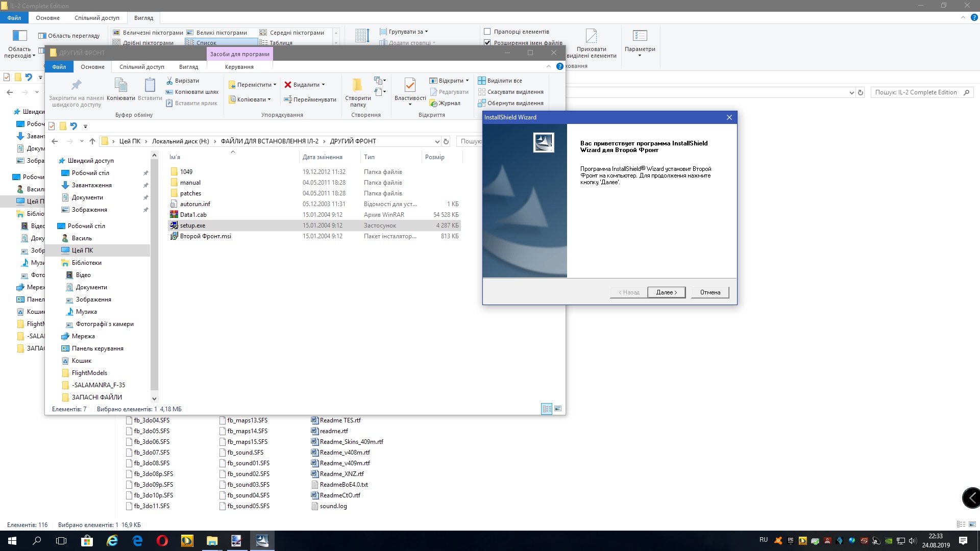
Task: Switch to Вигляд tab in ДРУГИЙ ФРОНТ window
Action: tap(189, 67)
